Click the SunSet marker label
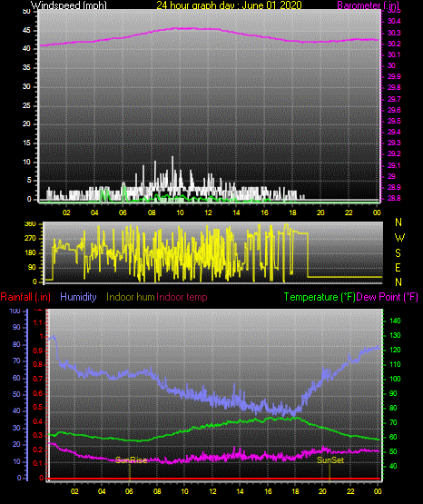 point(330,460)
